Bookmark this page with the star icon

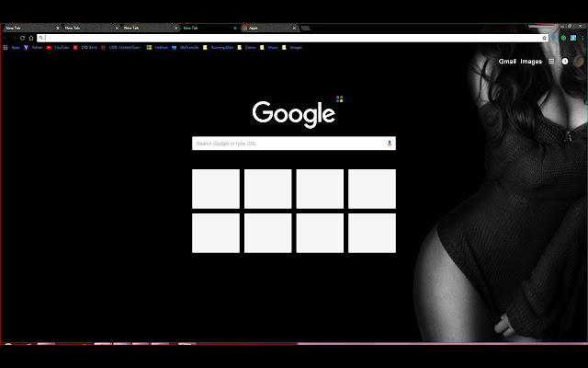coord(544,38)
